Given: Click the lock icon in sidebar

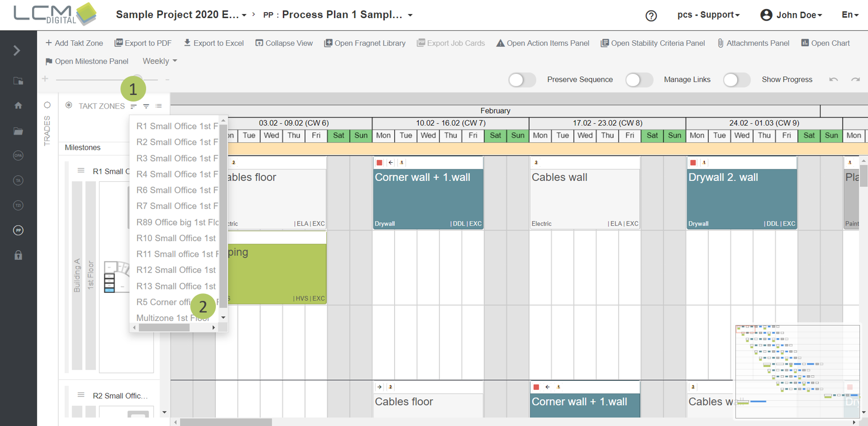Looking at the screenshot, I should [18, 255].
